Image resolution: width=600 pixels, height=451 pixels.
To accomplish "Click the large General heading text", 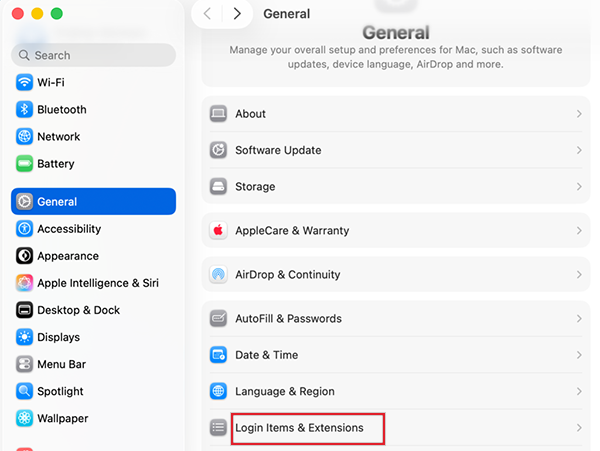I will [396, 33].
